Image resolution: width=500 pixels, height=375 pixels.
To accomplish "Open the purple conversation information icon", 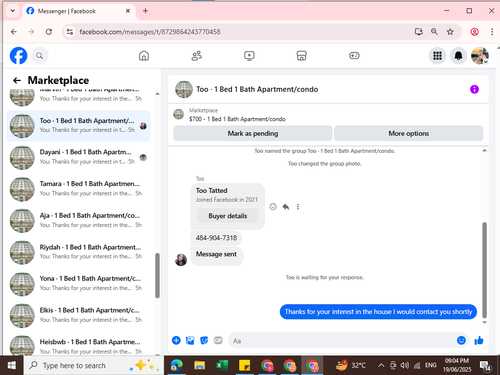I will 474,89.
